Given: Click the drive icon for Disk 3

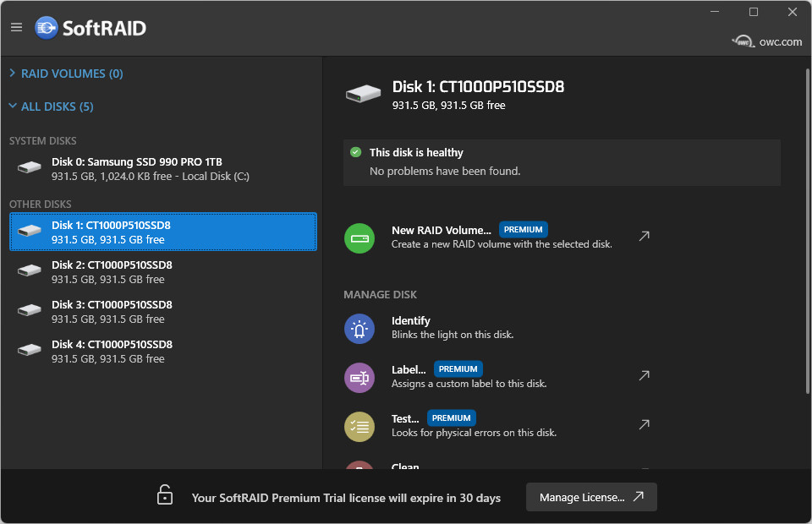Looking at the screenshot, I should click(x=30, y=310).
